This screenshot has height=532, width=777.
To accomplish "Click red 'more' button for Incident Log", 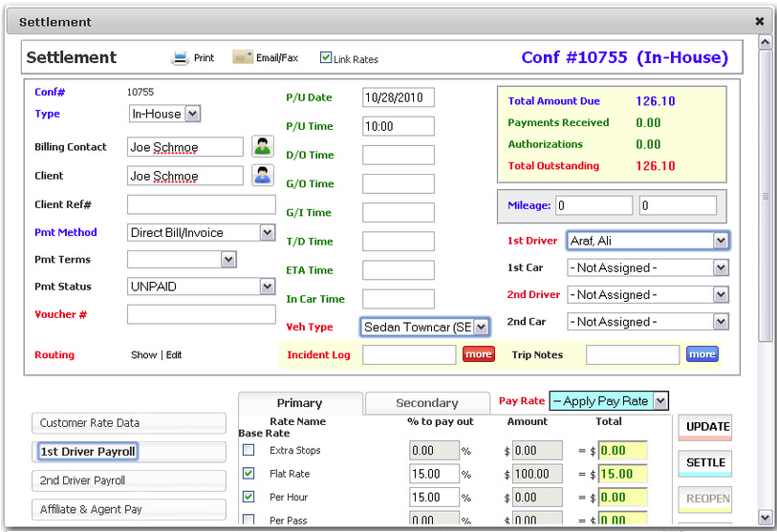I will point(478,354).
